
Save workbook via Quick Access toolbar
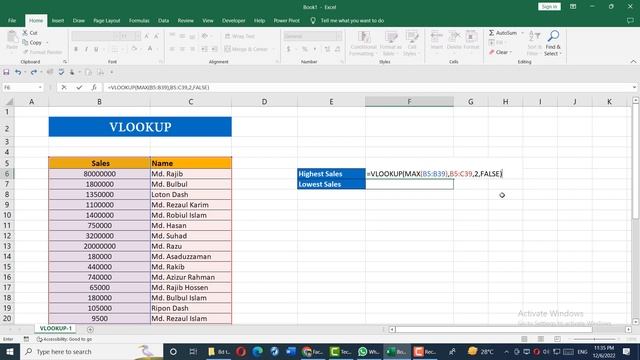coord(6,72)
